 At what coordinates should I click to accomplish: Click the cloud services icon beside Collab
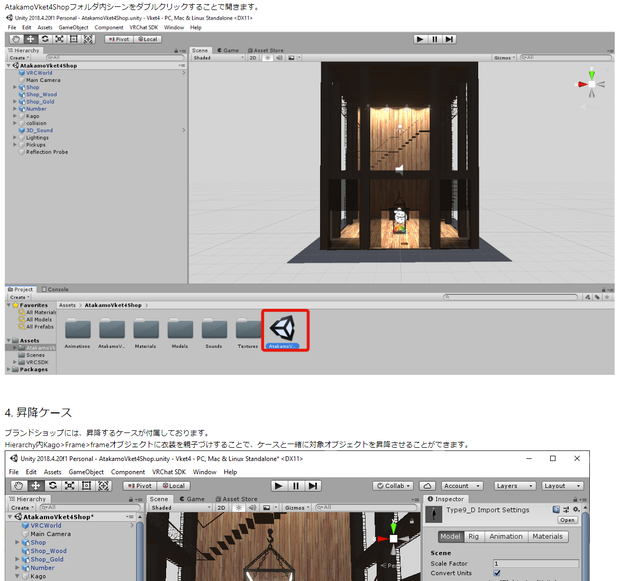click(x=427, y=486)
